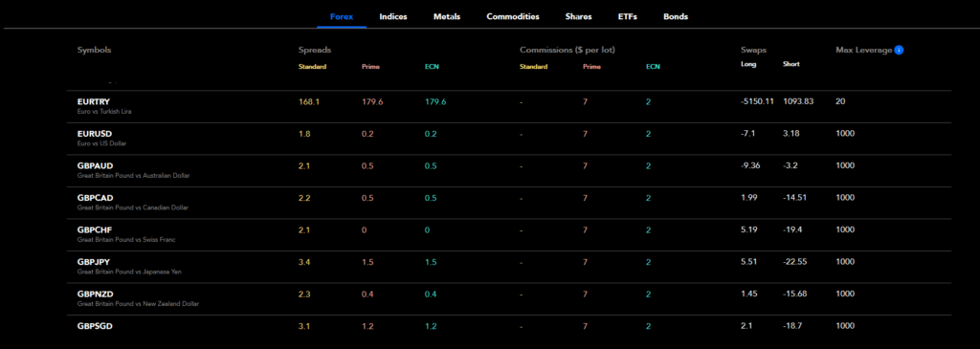
Task: Click Prime under Spreads
Action: [370, 67]
